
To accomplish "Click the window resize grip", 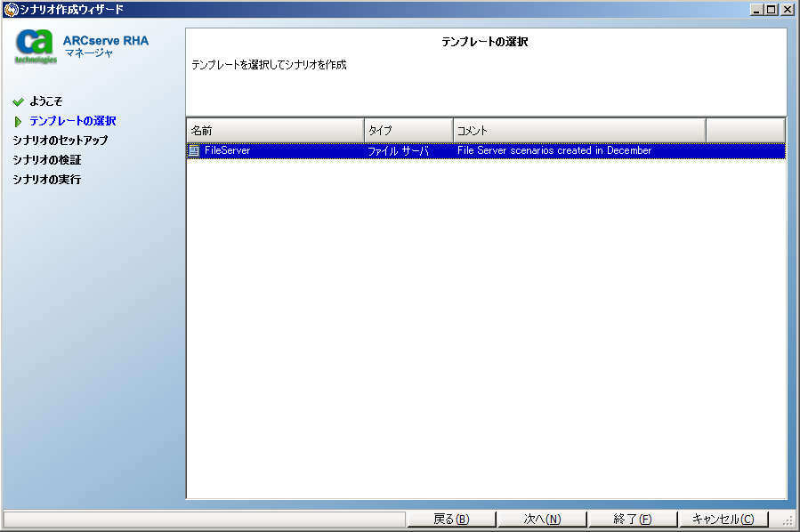I will [x=788, y=520].
